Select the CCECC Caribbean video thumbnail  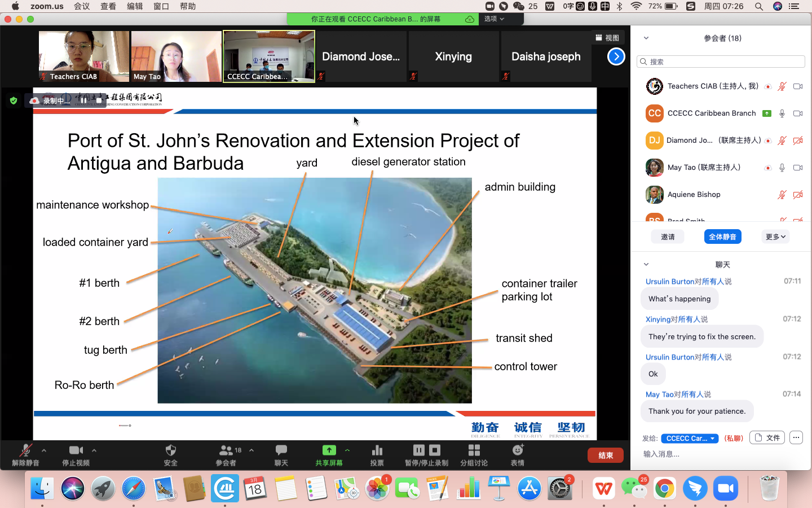pos(269,56)
